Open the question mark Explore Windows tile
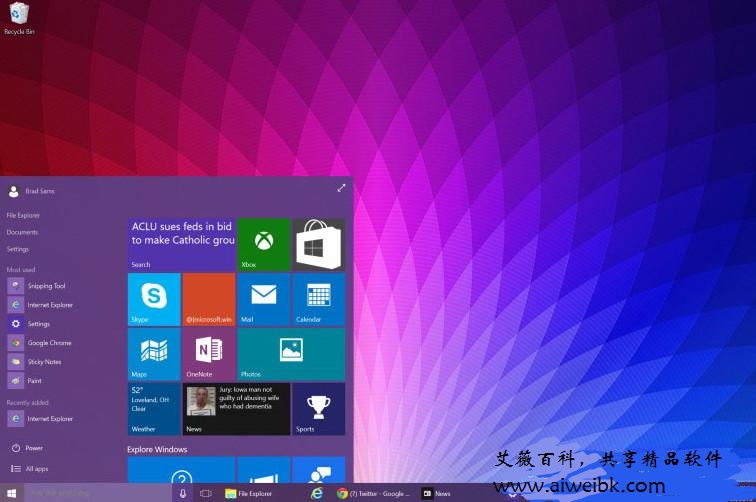The width and height of the screenshot is (756, 502). point(182,470)
